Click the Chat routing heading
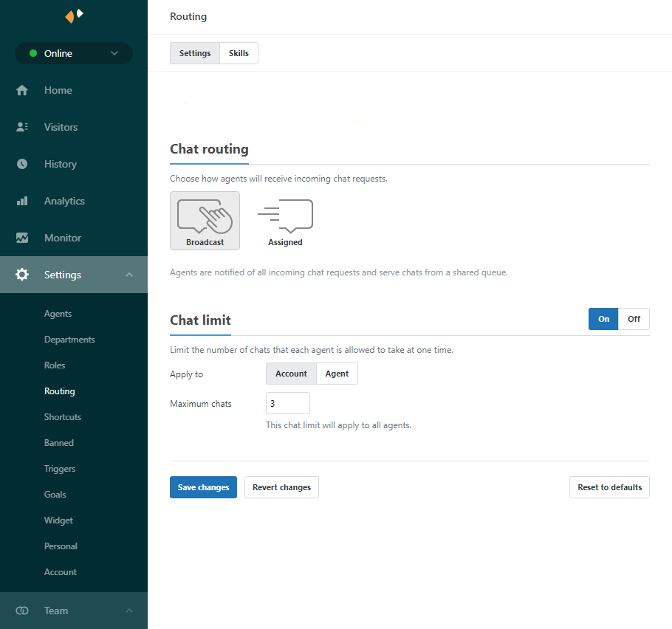Screen dimensions: 672x629 coord(209,148)
